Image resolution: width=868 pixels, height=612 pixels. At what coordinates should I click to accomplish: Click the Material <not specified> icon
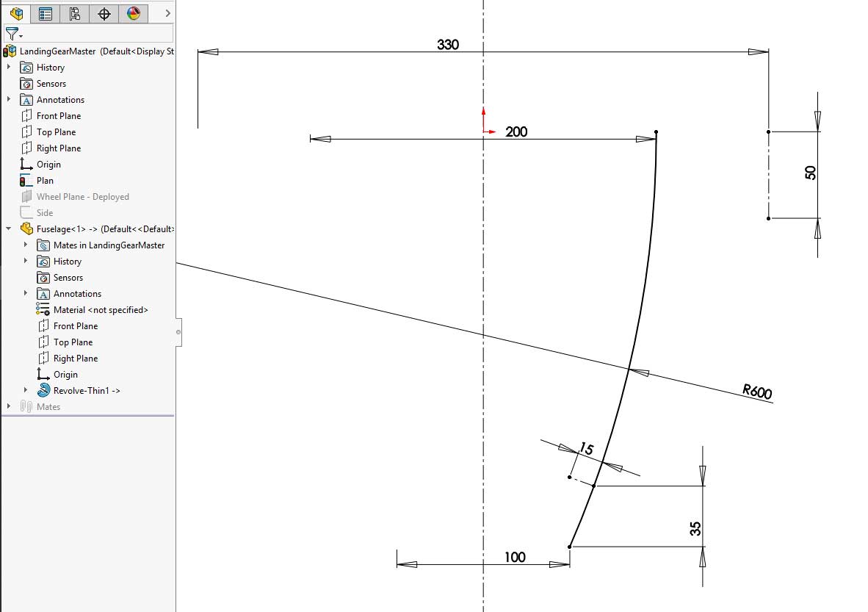click(x=43, y=309)
